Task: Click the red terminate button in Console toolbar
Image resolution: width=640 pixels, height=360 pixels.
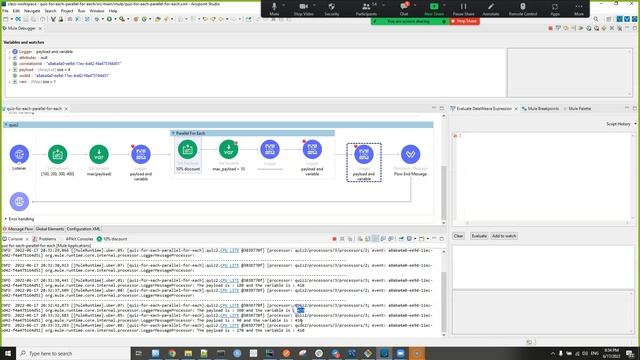Action: pyautogui.click(x=334, y=239)
